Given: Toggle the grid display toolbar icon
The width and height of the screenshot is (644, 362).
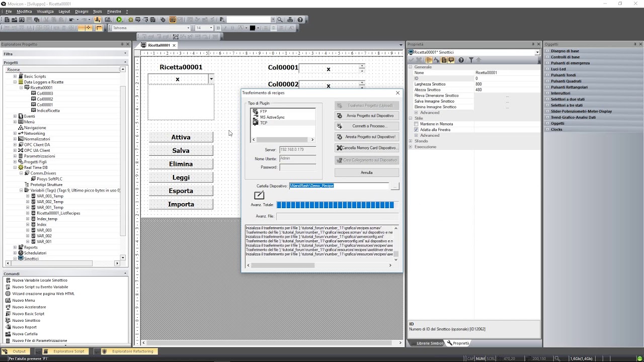Looking at the screenshot, I should (82, 28).
